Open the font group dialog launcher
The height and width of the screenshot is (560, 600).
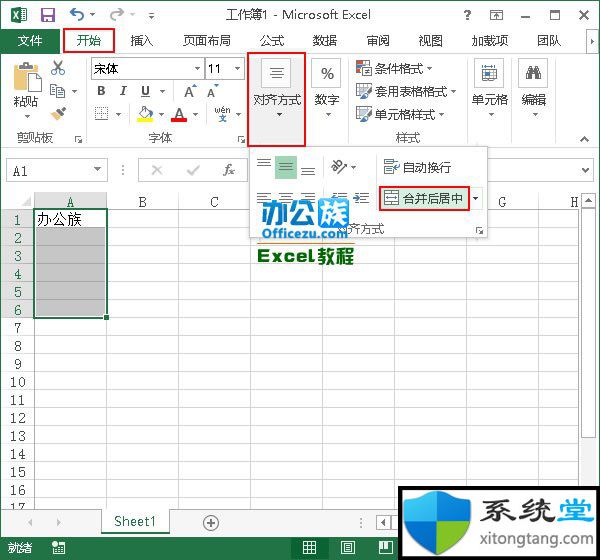(x=241, y=140)
